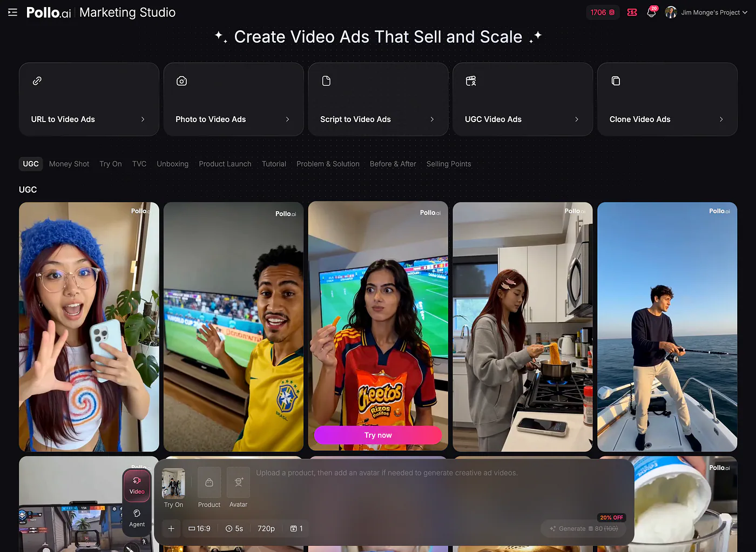
Task: Switch to TVC tab
Action: pos(139,164)
